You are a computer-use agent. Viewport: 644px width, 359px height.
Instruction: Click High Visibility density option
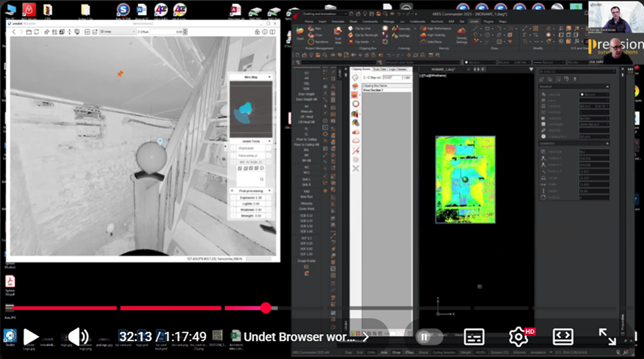click(433, 35)
